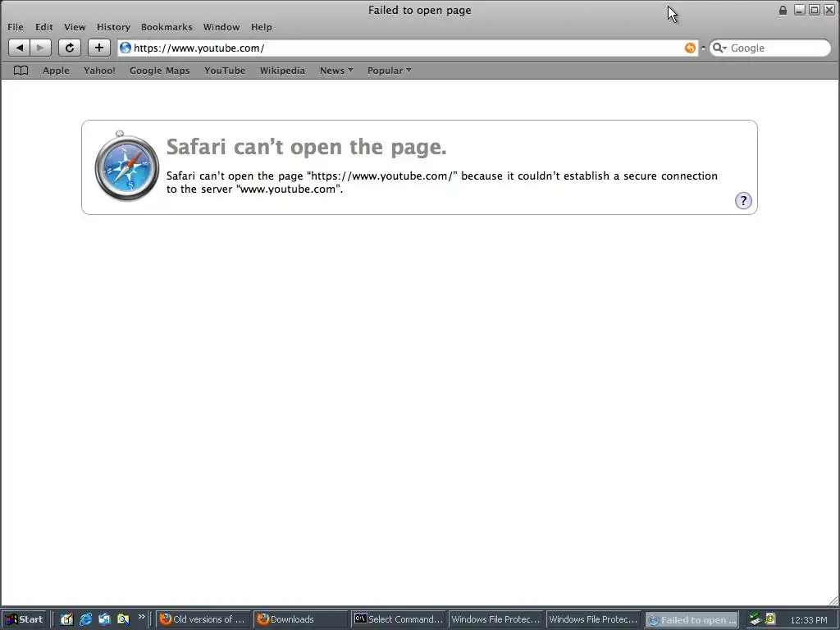
Task: Maximize the Safari window
Action: coord(815,10)
